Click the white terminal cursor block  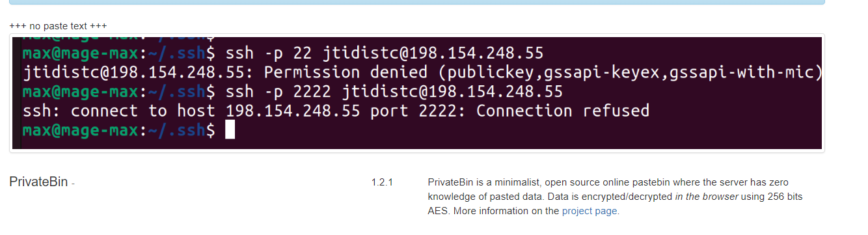point(229,131)
